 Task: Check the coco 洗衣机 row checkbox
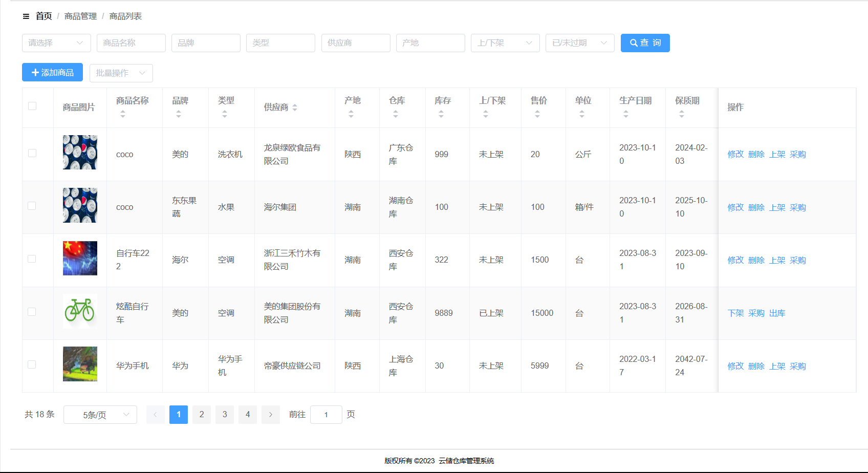(x=32, y=153)
